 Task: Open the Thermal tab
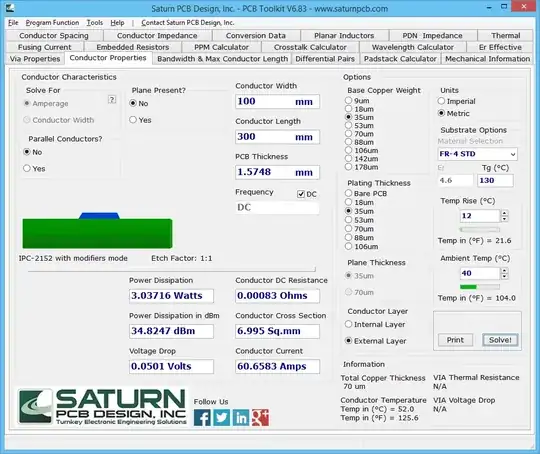pos(506,35)
